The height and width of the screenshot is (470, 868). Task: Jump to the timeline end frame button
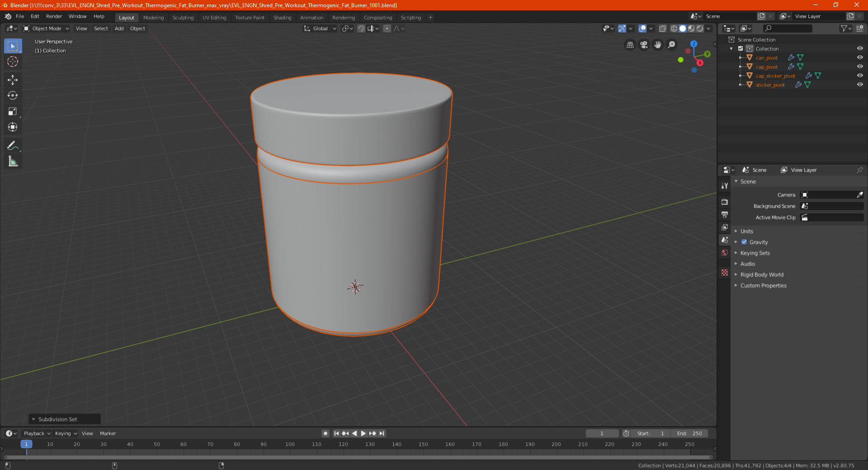click(x=382, y=433)
